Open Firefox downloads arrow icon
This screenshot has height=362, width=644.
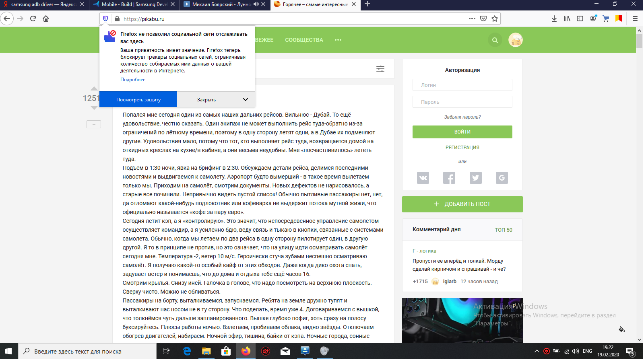click(x=554, y=19)
